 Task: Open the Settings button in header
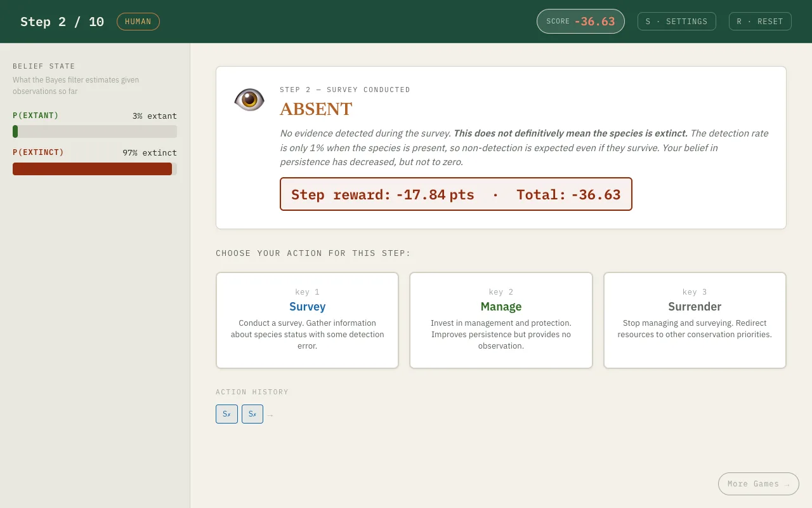tap(676, 22)
